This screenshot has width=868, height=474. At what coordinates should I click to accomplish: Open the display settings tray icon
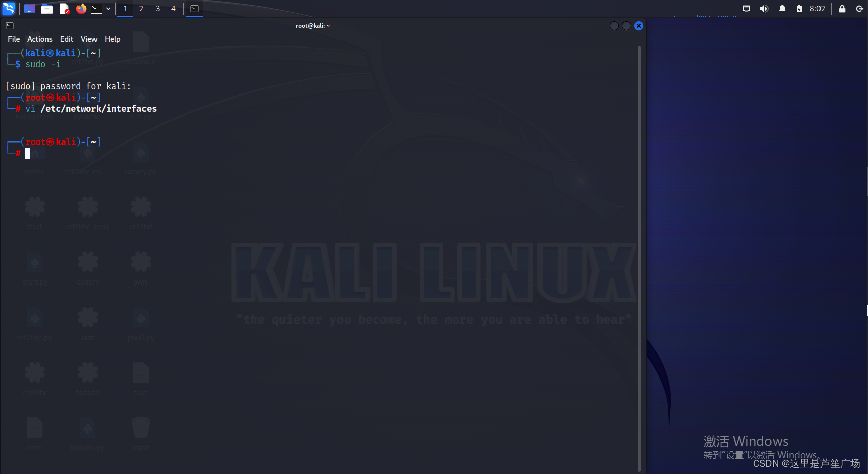tap(746, 9)
